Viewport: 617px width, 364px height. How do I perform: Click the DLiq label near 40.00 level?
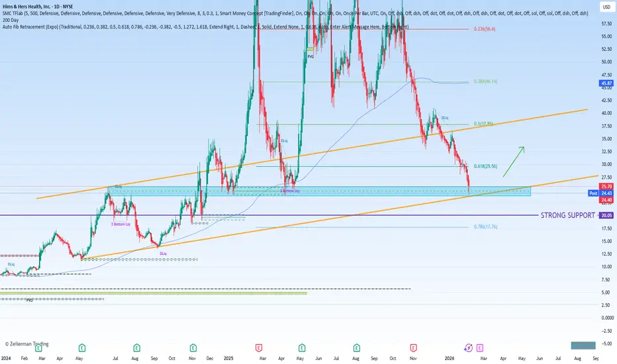click(x=445, y=118)
